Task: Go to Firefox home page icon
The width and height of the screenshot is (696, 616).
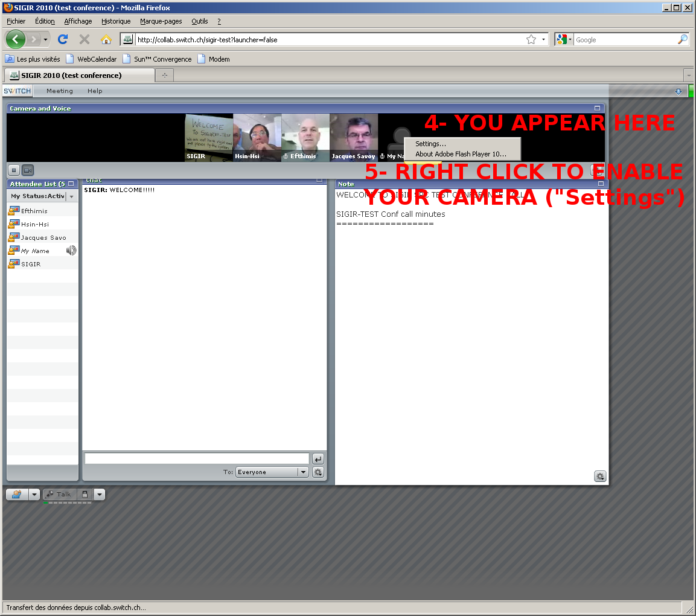Action: [x=106, y=39]
